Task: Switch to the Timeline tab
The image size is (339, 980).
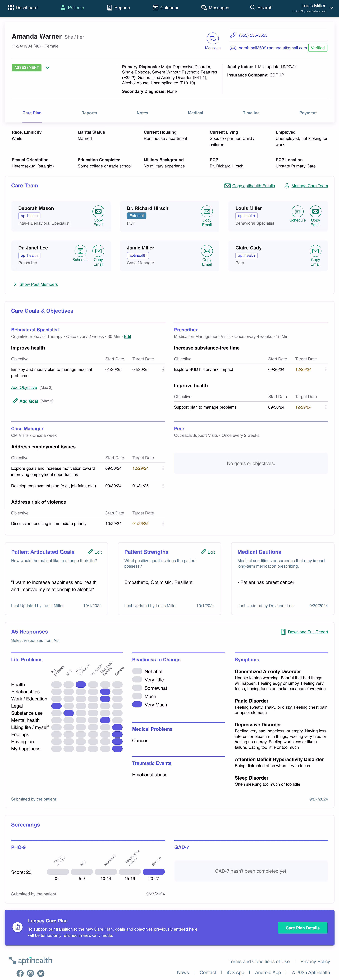Action: point(251,113)
